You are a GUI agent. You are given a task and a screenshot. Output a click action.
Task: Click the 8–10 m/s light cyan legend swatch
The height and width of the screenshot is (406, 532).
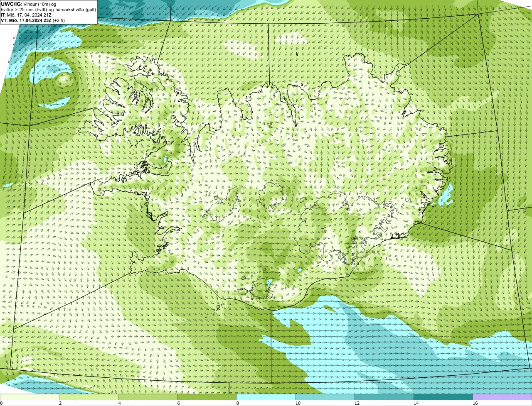[x=266, y=397]
